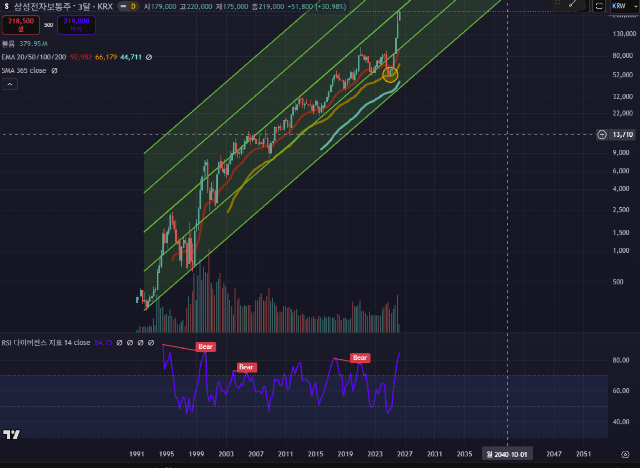This screenshot has width=640, height=468.
Task: Select the orange circle drawing on the chart
Action: tap(390, 75)
